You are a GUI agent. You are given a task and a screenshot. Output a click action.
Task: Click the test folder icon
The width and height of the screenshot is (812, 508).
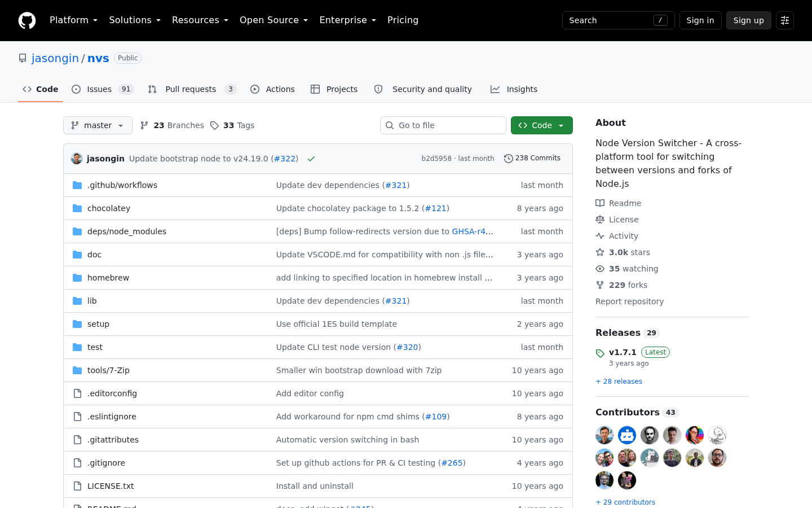77,347
